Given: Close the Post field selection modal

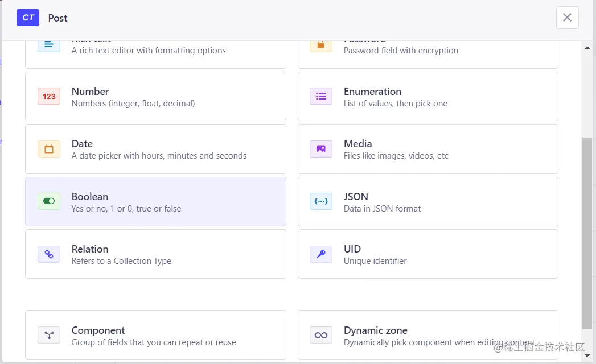Looking at the screenshot, I should [567, 18].
